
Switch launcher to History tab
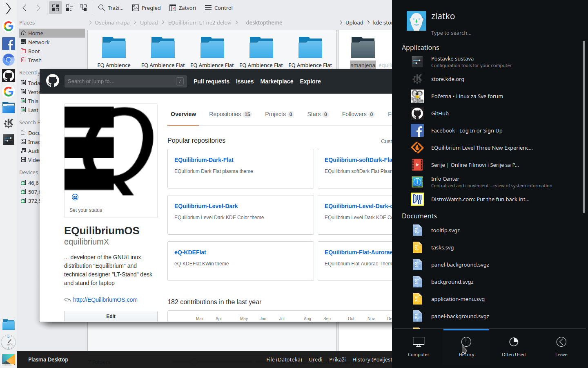[466, 347]
